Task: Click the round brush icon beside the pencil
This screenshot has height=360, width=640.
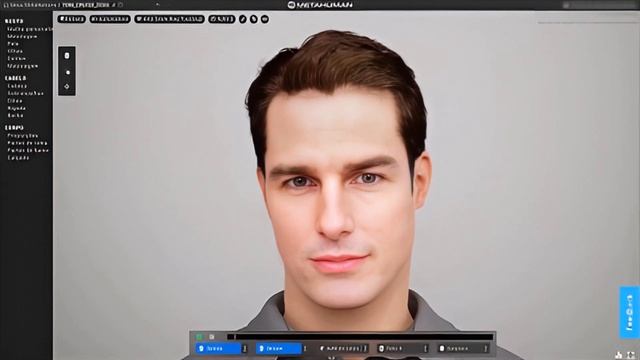Action: tap(253, 19)
